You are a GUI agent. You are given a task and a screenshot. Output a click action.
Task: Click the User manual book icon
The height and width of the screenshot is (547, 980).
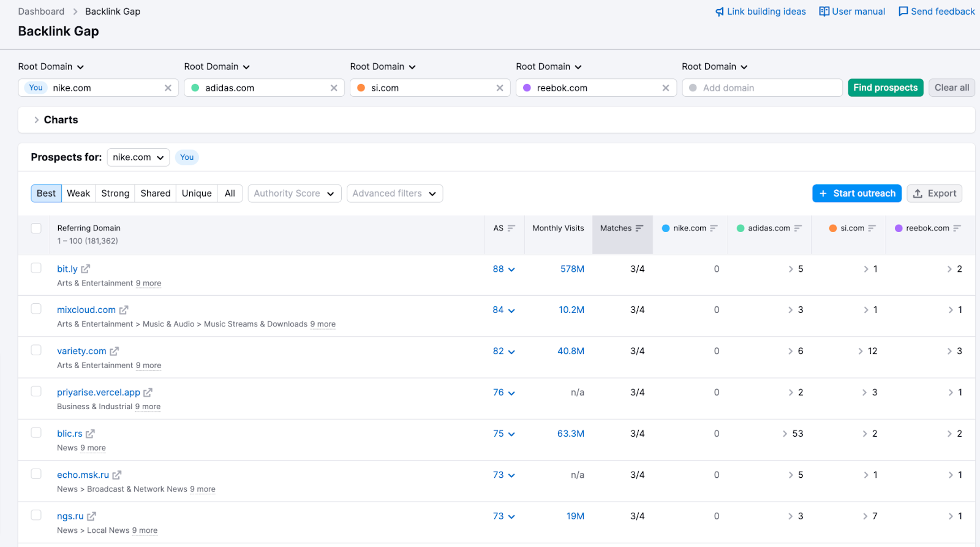click(x=824, y=12)
